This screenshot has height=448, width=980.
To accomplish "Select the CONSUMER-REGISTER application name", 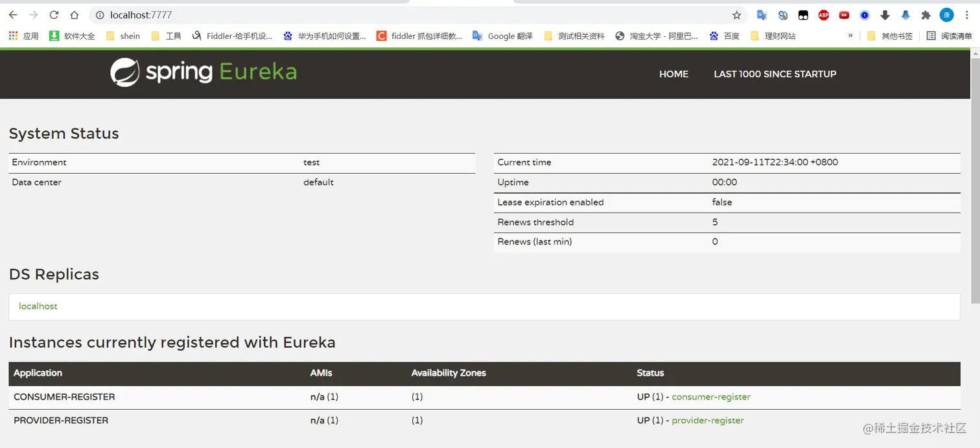I will (64, 397).
